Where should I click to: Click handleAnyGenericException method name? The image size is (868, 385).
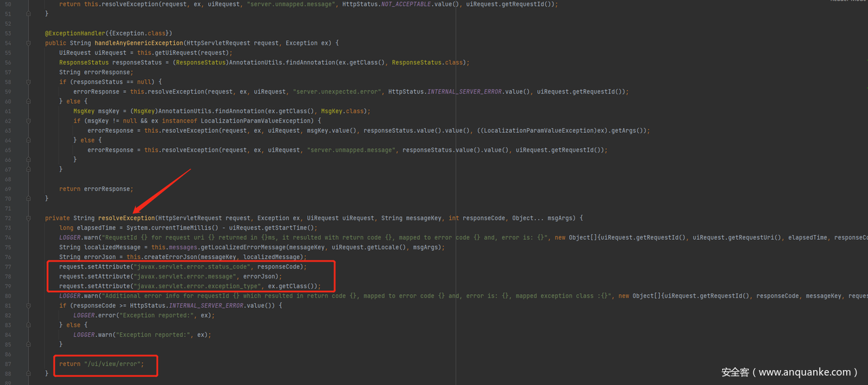(139, 43)
